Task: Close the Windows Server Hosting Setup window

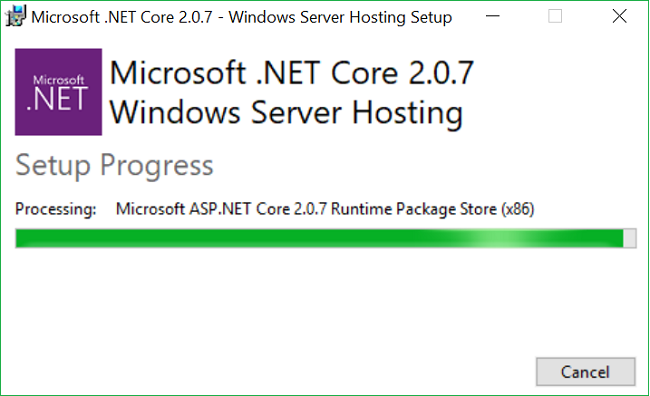Action: 619,17
